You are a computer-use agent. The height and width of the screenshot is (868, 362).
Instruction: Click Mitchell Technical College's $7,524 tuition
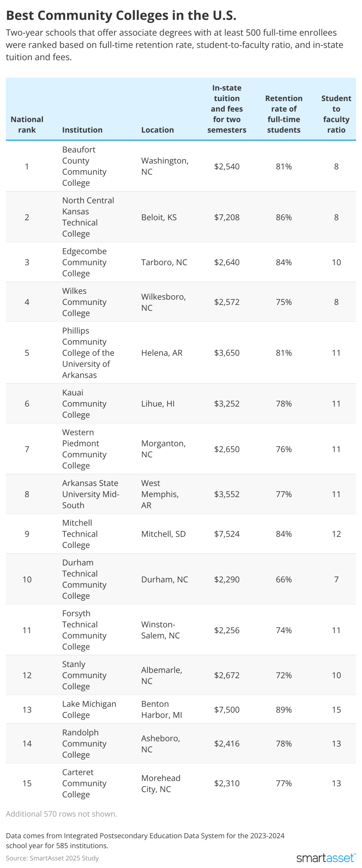(x=227, y=534)
